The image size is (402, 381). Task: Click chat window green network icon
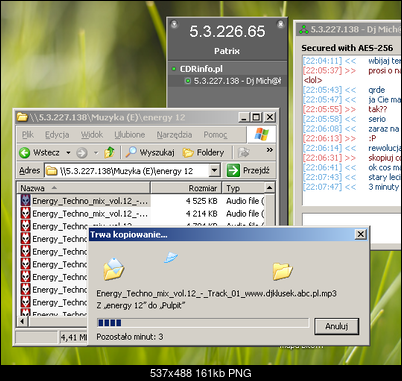click(x=304, y=30)
